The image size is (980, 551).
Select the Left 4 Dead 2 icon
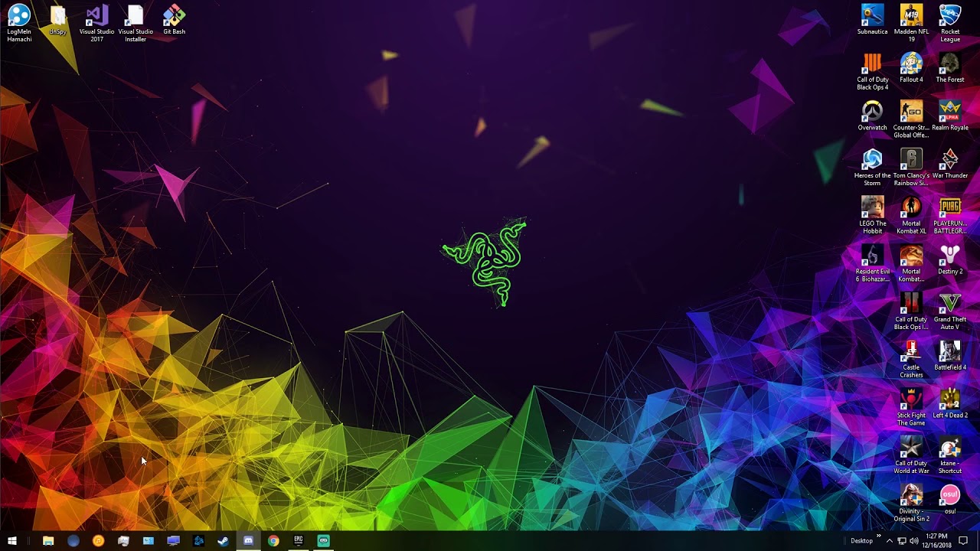tap(950, 404)
